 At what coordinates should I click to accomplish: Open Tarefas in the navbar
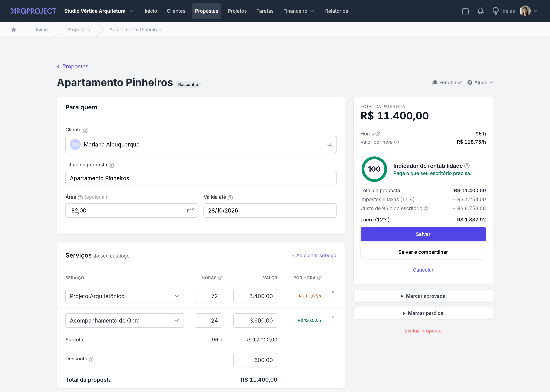(265, 11)
